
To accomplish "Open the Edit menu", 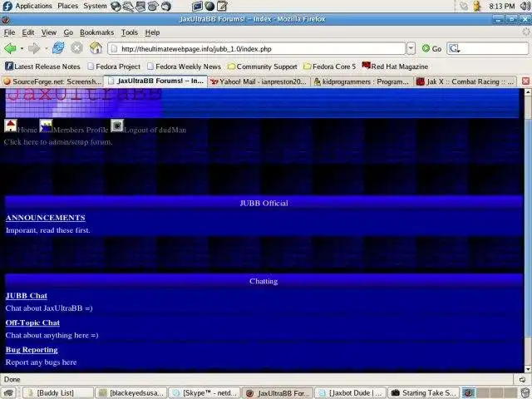I will [x=27, y=32].
